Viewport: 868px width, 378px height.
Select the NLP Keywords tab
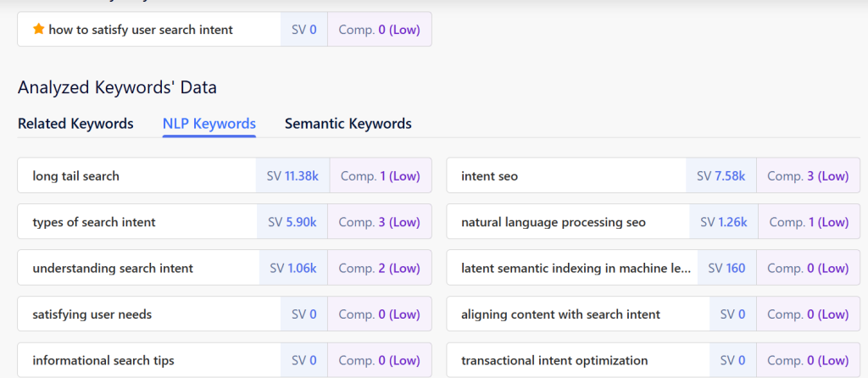pos(209,124)
